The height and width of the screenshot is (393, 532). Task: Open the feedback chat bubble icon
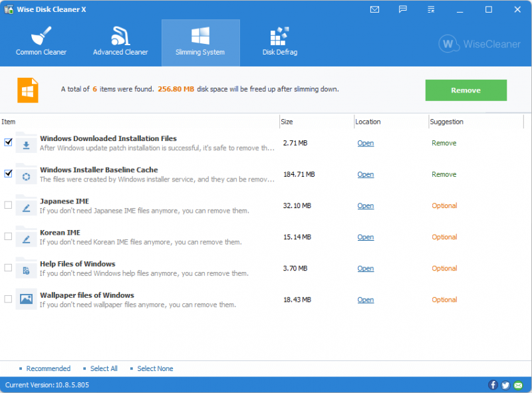tap(403, 9)
